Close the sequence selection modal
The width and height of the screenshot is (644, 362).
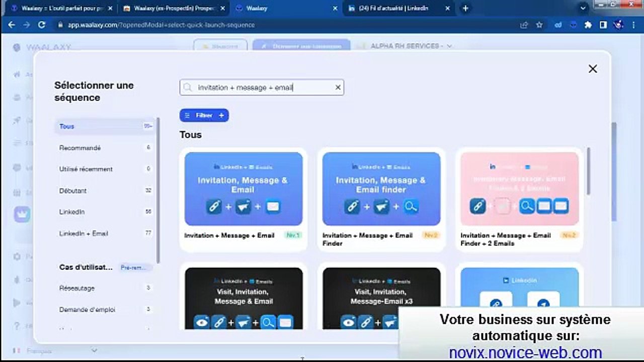click(x=593, y=69)
